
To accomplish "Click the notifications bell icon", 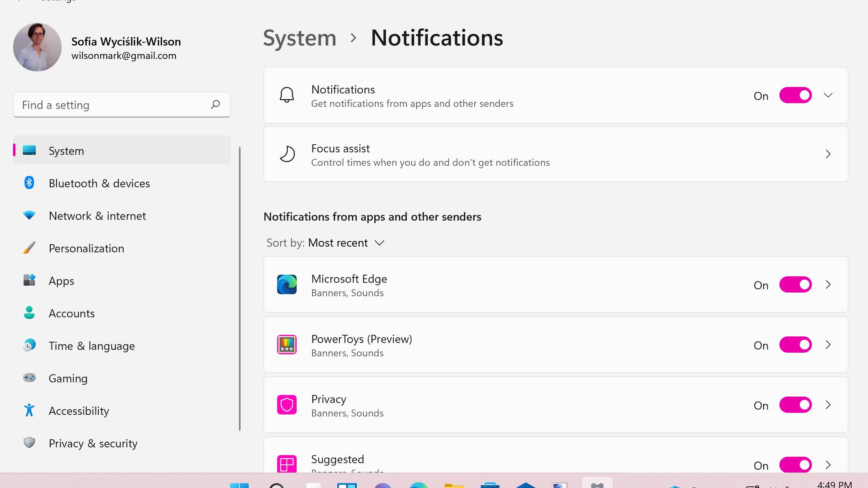I will click(x=286, y=95).
